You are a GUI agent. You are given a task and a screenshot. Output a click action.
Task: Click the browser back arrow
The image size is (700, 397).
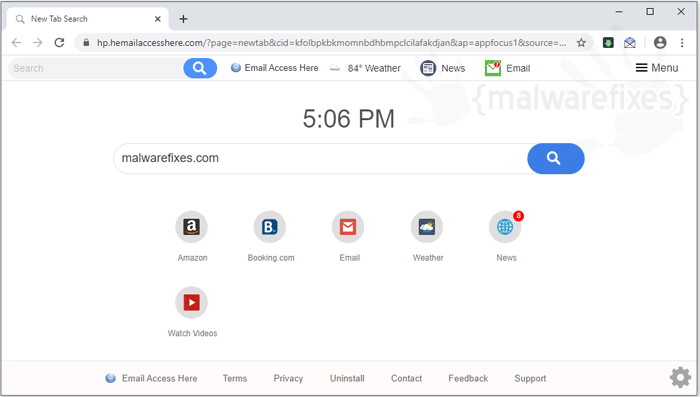(16, 43)
